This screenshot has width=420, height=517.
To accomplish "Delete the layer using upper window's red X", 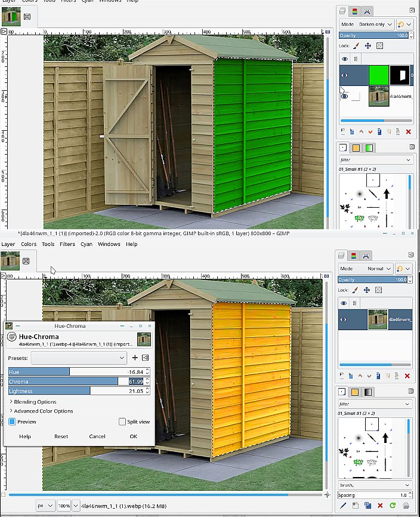I will click(x=409, y=131).
